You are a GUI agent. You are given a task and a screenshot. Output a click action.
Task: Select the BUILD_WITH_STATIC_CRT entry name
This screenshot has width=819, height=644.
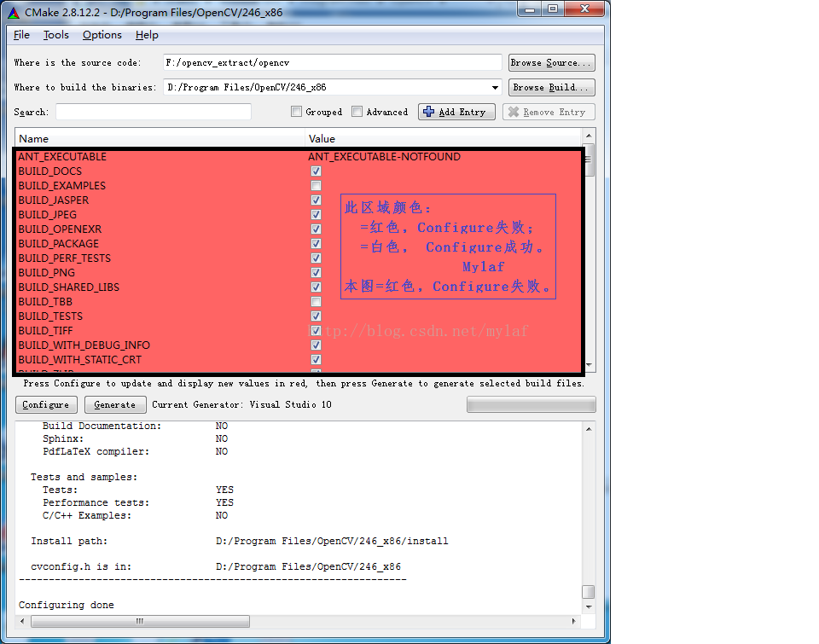[x=80, y=360]
